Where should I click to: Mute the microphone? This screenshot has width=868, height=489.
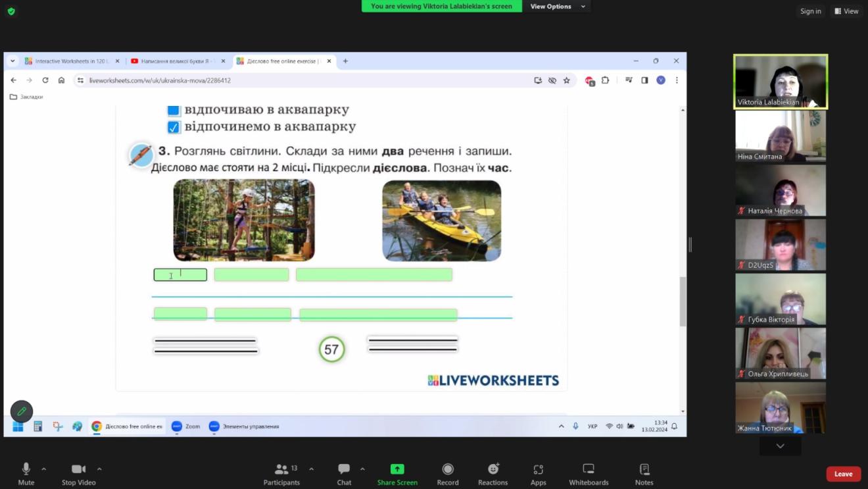[26, 469]
